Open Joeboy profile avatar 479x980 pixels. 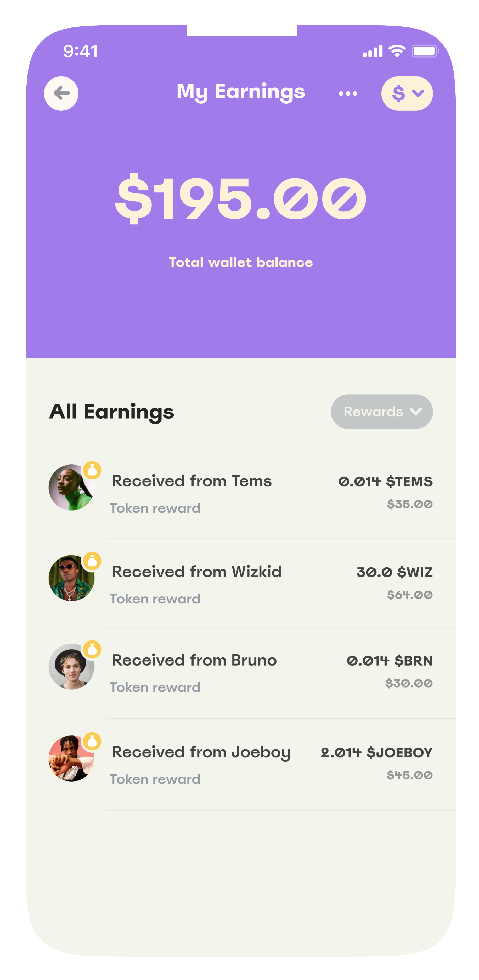click(71, 758)
